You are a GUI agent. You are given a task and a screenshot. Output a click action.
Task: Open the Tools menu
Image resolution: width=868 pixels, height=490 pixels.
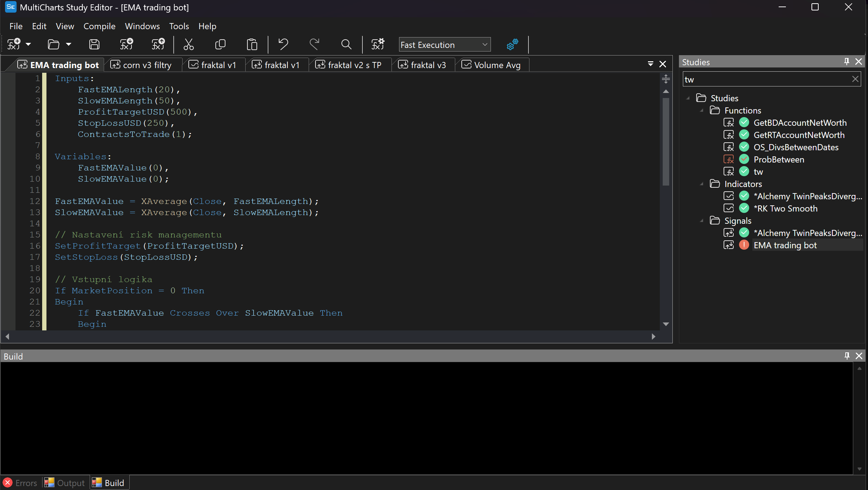pos(179,26)
